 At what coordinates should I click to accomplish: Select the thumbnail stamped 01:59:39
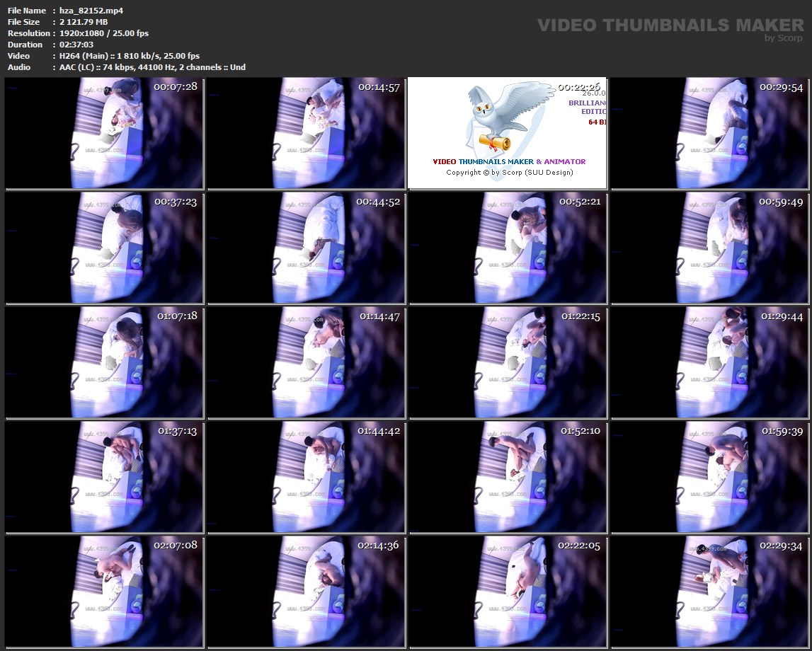point(709,477)
